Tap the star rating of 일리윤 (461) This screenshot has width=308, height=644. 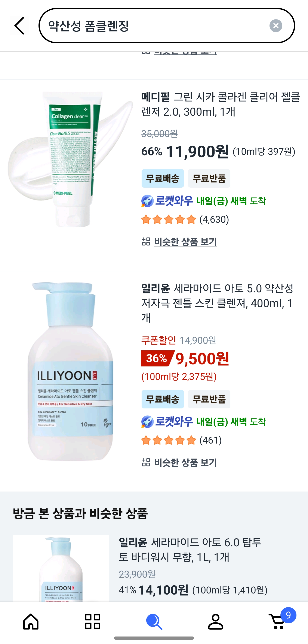181,440
